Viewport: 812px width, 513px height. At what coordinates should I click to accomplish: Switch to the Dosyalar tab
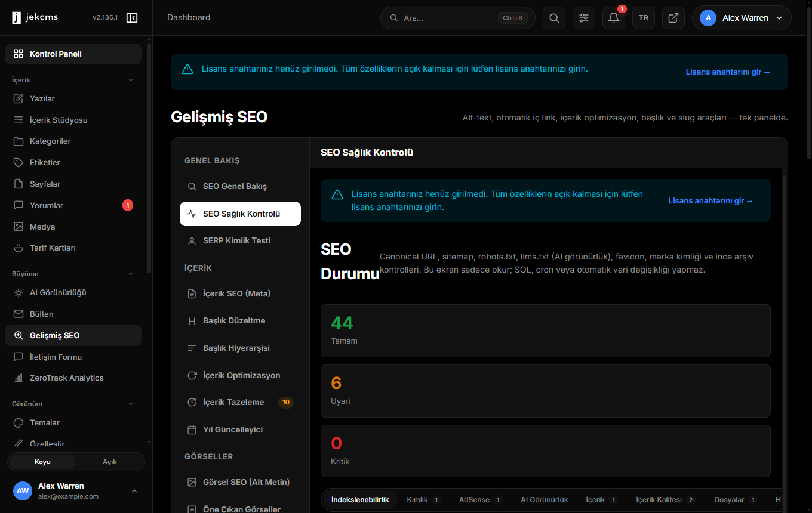pos(736,500)
